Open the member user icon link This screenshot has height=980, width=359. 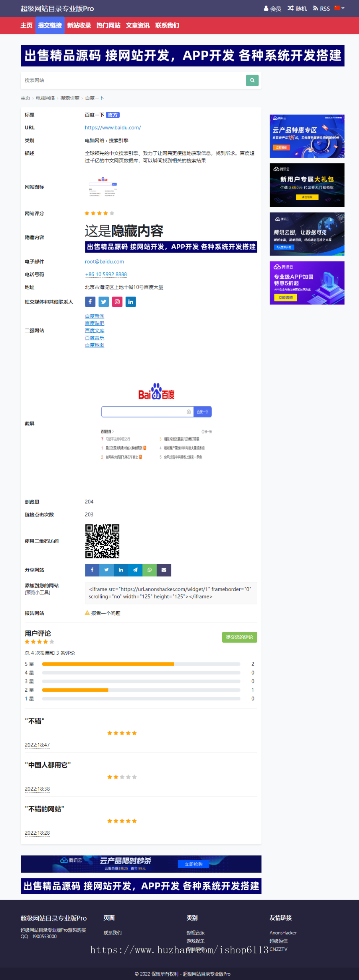click(x=266, y=8)
